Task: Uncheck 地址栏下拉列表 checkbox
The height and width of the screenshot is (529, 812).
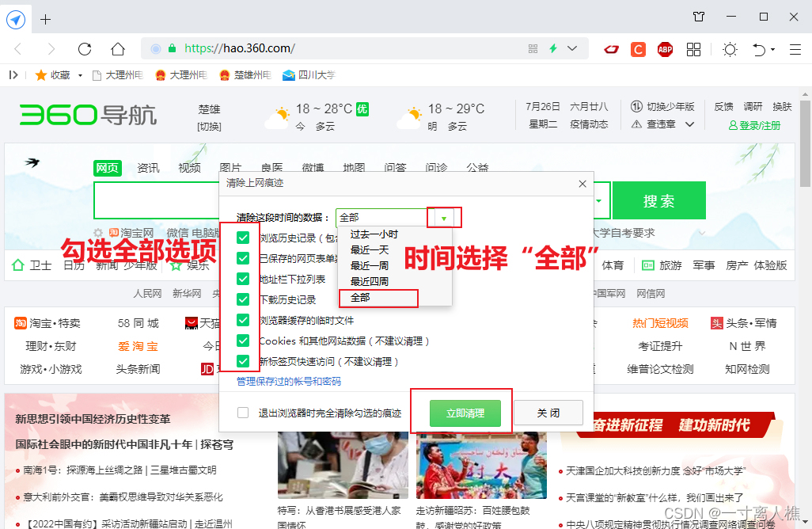Action: 243,279
